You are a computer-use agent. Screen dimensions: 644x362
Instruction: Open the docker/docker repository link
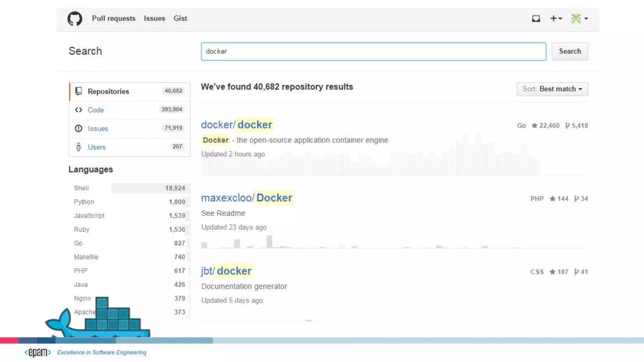coord(236,125)
